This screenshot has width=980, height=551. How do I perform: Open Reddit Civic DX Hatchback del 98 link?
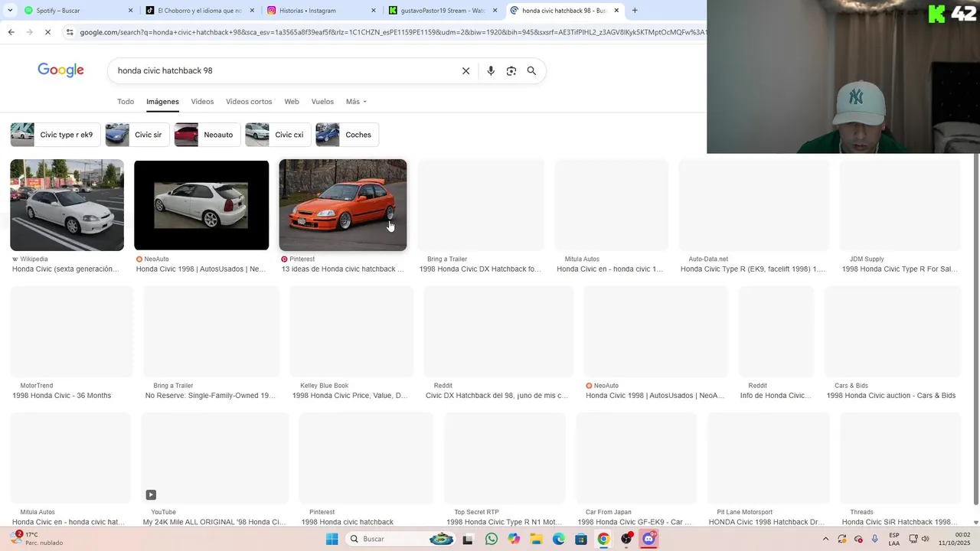(x=497, y=396)
